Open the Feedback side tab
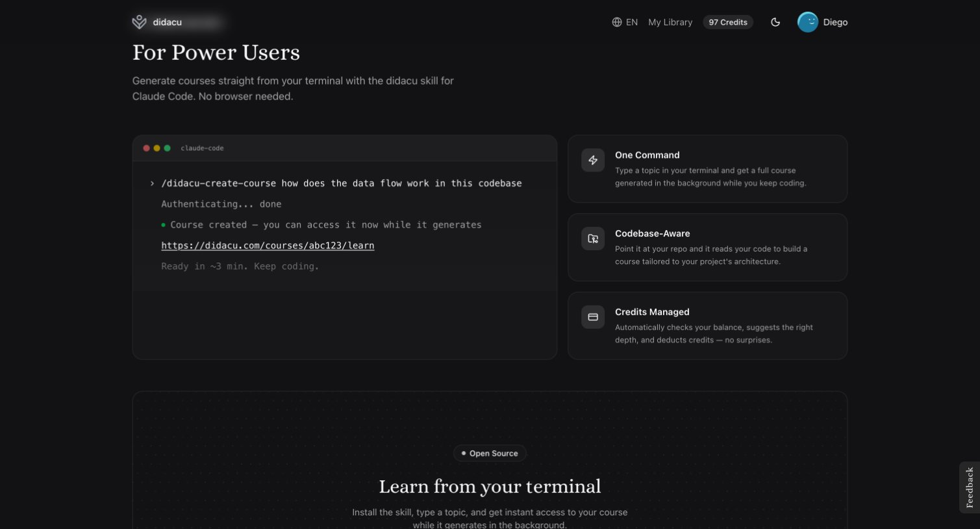Viewport: 980px width, 529px height. [x=969, y=487]
